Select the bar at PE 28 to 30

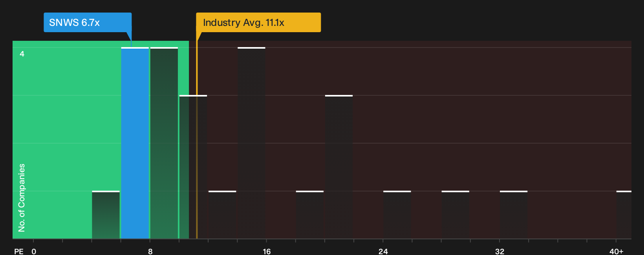[456, 215]
